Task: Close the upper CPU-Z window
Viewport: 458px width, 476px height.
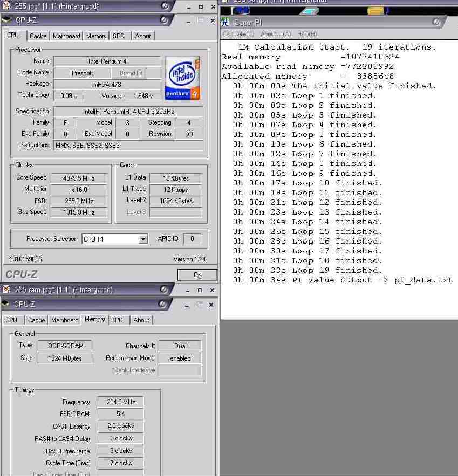Action: click(x=213, y=20)
